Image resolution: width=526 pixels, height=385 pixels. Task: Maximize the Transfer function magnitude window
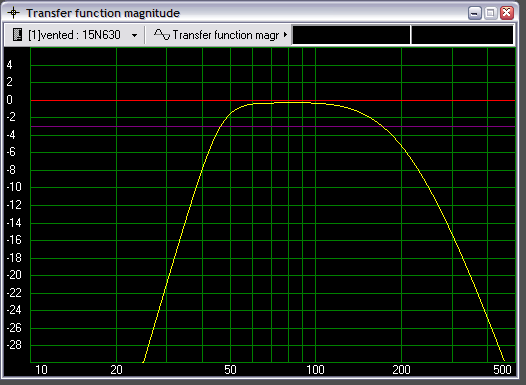(490, 13)
